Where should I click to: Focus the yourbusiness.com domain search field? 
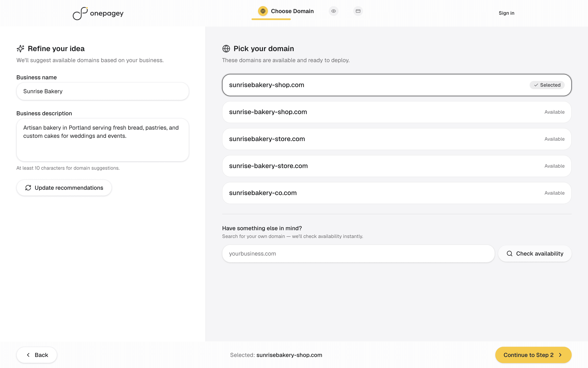pyautogui.click(x=358, y=254)
